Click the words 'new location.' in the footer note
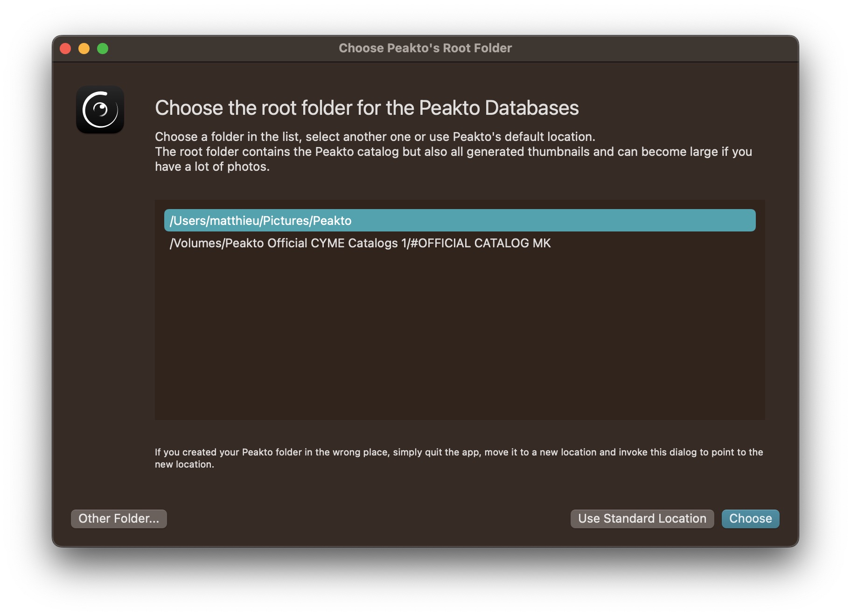This screenshot has height=616, width=851. tap(184, 464)
